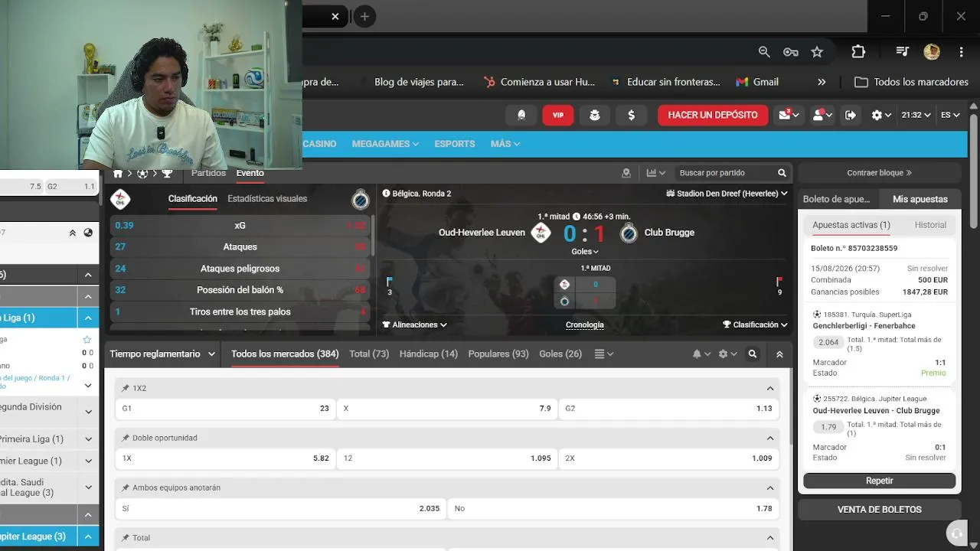Open the market list view dropdown

[604, 354]
